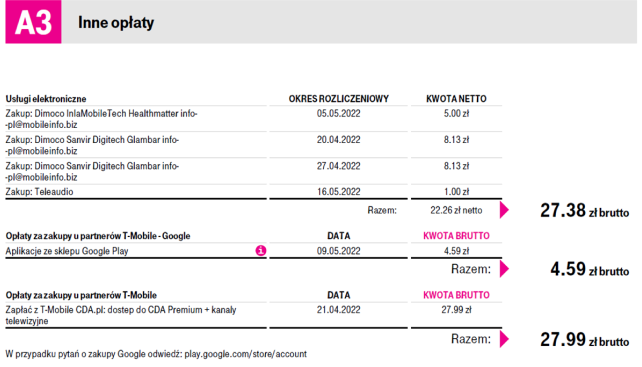Click the pink info icon next to Google Play
The width and height of the screenshot is (642, 367).
tap(260, 250)
